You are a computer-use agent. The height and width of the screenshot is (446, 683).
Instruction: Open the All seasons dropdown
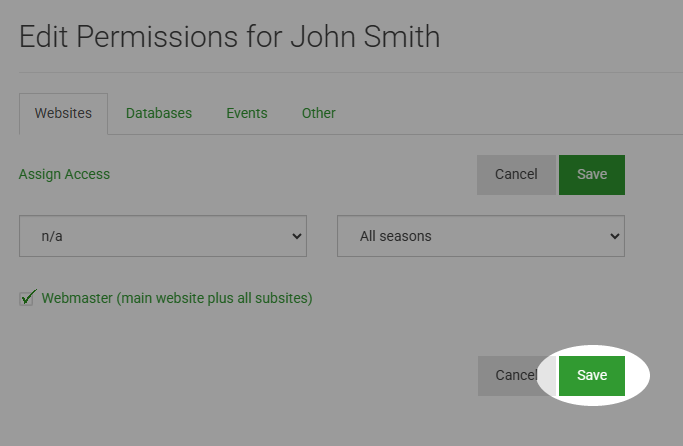[481, 236]
